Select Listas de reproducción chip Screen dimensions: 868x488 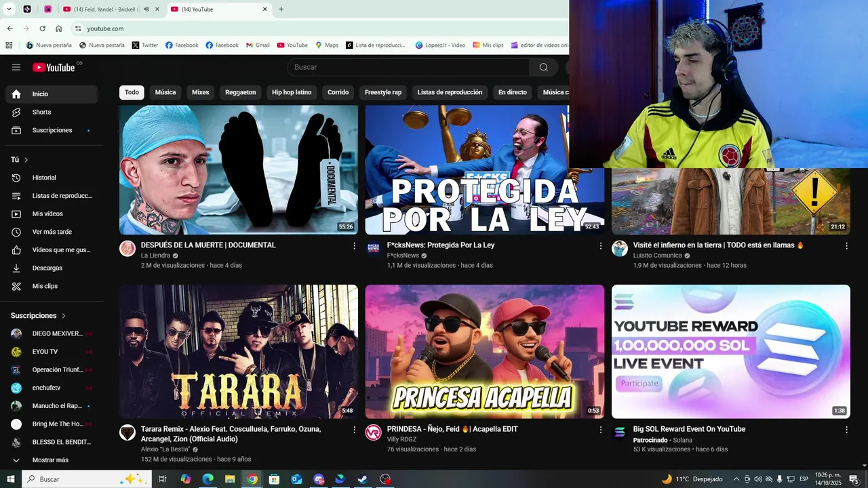450,92
